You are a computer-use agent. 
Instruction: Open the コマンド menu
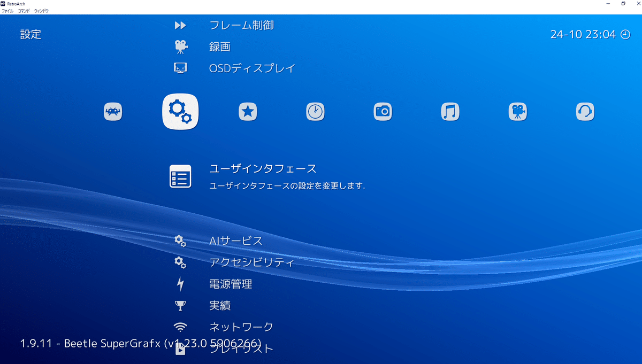click(x=24, y=11)
